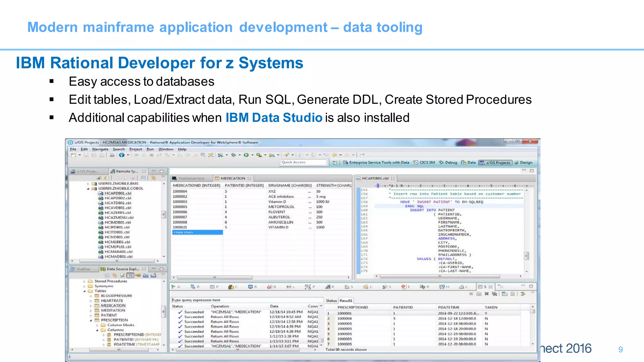
Task: Select the Status tab in SQL Results
Action: pyautogui.click(x=331, y=301)
